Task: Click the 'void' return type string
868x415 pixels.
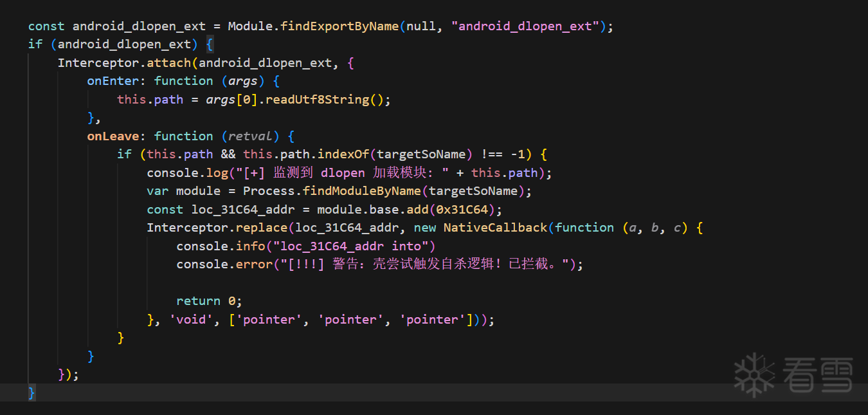Action: 195,320
